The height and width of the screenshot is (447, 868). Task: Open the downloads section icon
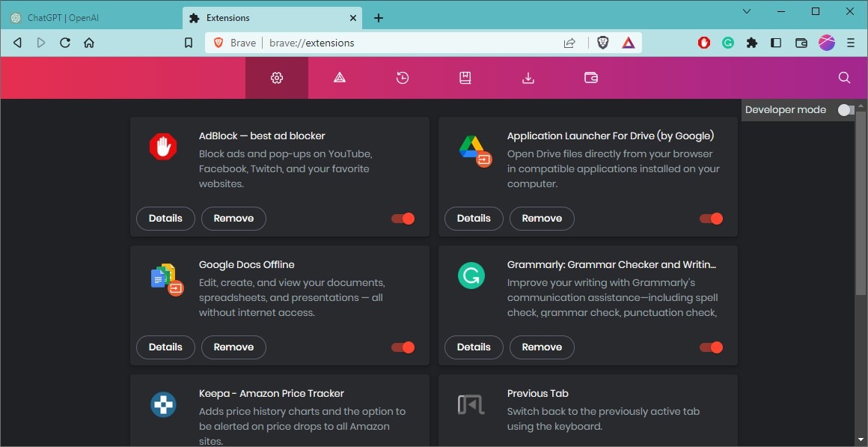(528, 77)
